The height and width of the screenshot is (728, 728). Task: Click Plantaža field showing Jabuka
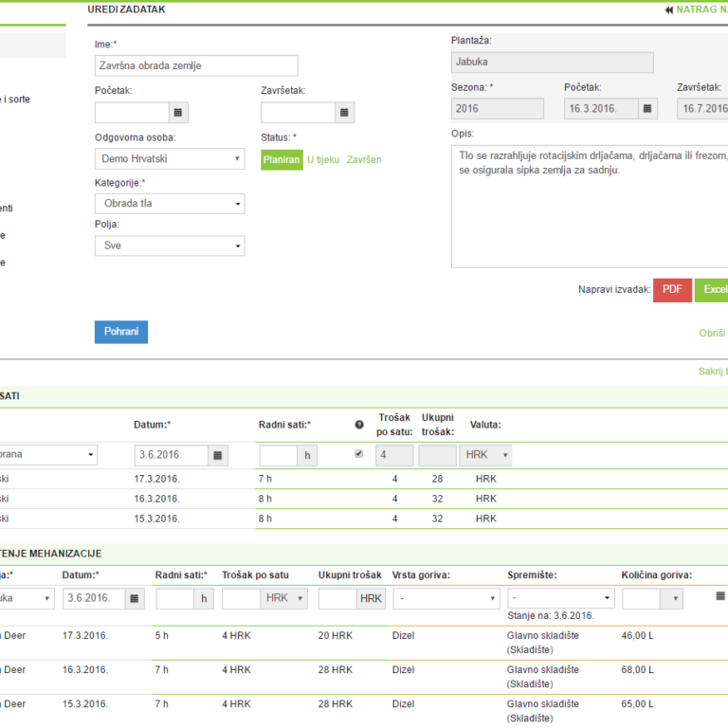tap(553, 63)
